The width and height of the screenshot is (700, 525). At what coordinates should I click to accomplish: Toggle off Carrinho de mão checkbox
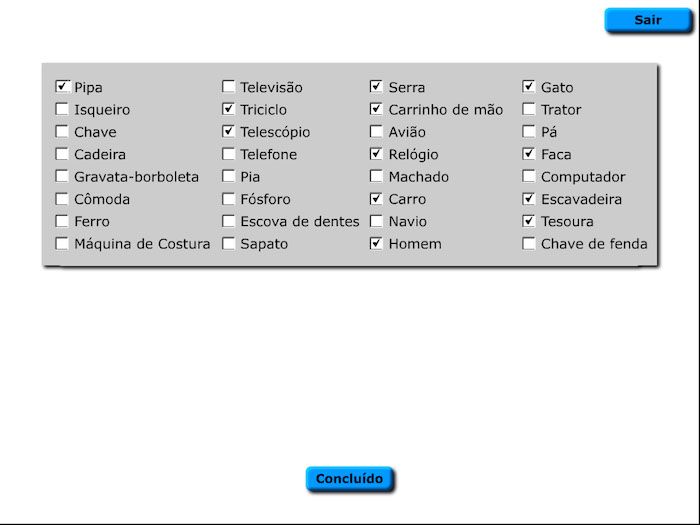click(376, 109)
